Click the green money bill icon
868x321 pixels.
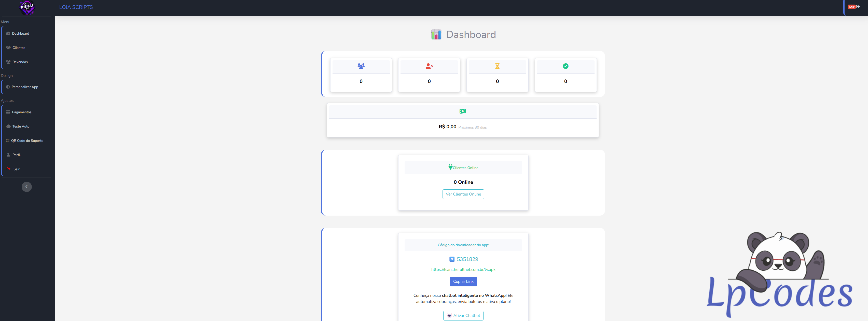(x=463, y=111)
